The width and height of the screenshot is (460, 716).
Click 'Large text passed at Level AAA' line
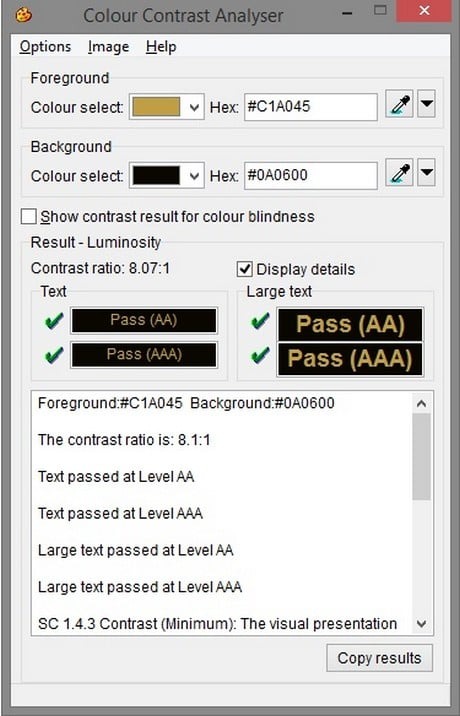tap(140, 587)
